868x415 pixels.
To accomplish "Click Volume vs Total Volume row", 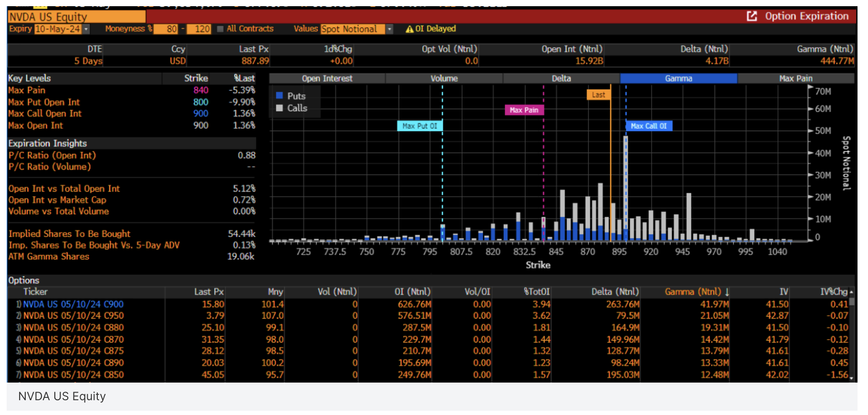I will pyautogui.click(x=132, y=211).
